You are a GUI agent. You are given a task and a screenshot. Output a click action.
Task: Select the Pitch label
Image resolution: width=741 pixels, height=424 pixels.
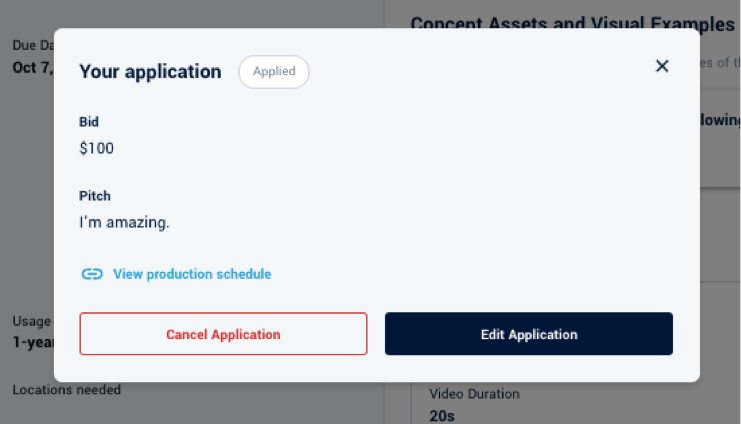[95, 196]
